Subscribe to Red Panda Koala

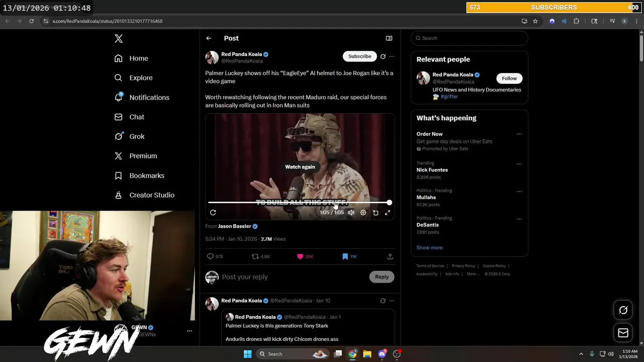click(x=360, y=56)
